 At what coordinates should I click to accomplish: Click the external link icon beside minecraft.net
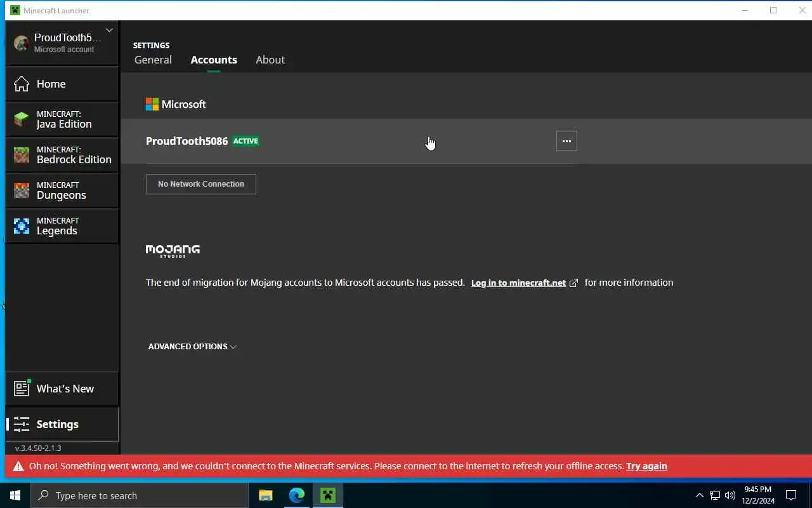(573, 283)
